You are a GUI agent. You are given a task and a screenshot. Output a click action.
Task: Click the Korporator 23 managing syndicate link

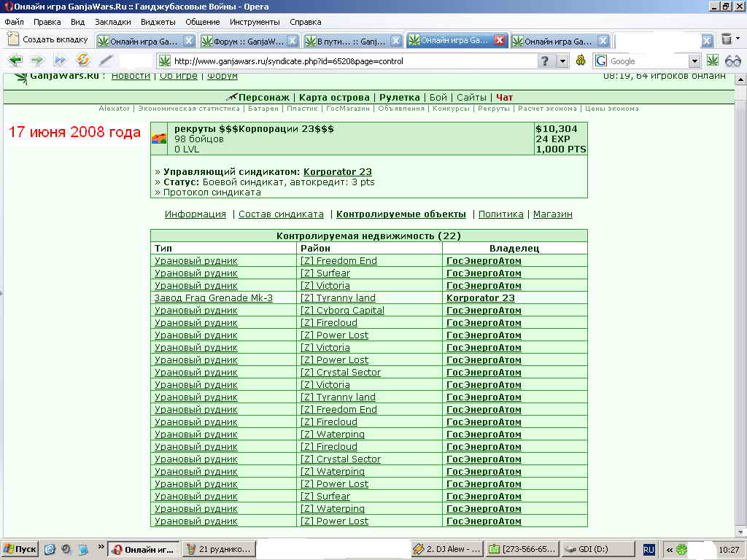pos(338,172)
